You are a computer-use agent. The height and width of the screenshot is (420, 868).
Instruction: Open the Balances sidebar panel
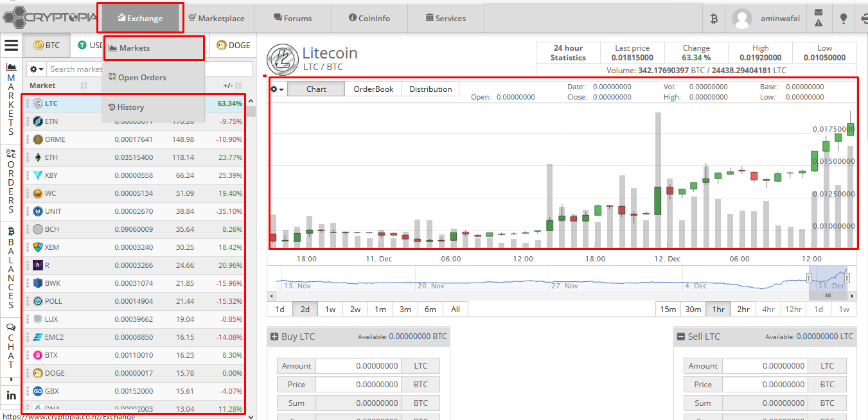click(11, 268)
